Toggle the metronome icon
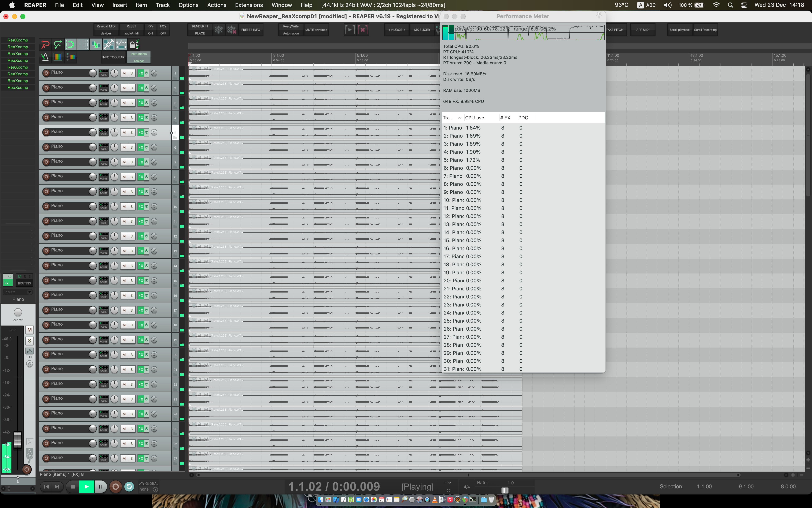Screen dimensions: 812x508 point(45,57)
